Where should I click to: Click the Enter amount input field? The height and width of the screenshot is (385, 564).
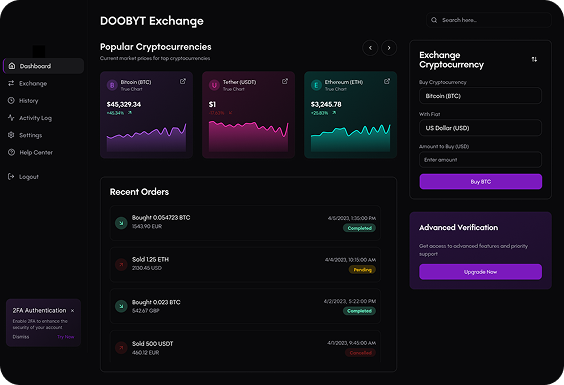click(x=480, y=160)
